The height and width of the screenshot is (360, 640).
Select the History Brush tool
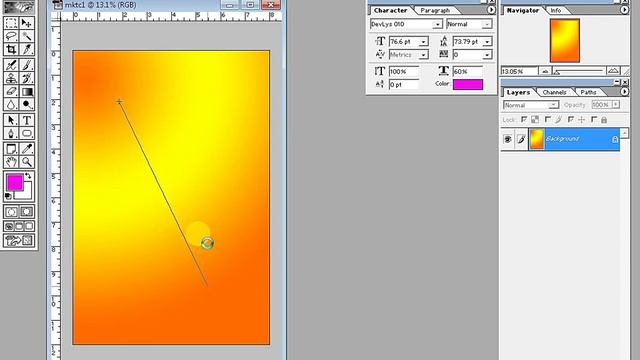pos(27,78)
